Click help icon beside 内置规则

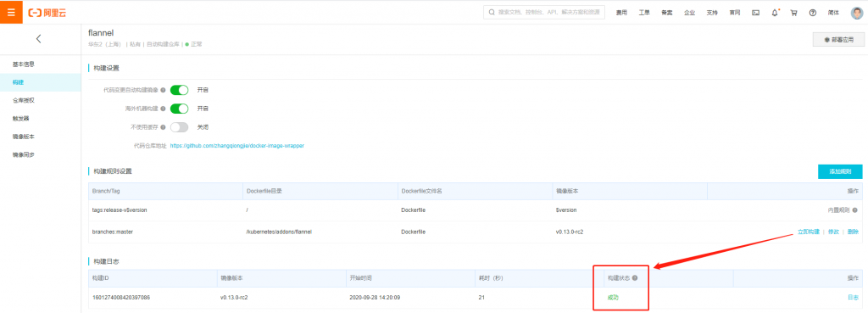[x=855, y=210]
